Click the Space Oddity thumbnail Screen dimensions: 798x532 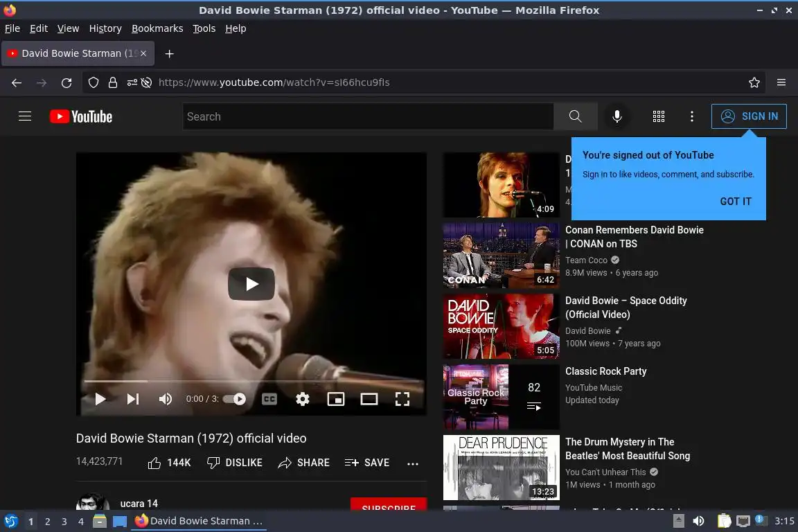coord(502,326)
